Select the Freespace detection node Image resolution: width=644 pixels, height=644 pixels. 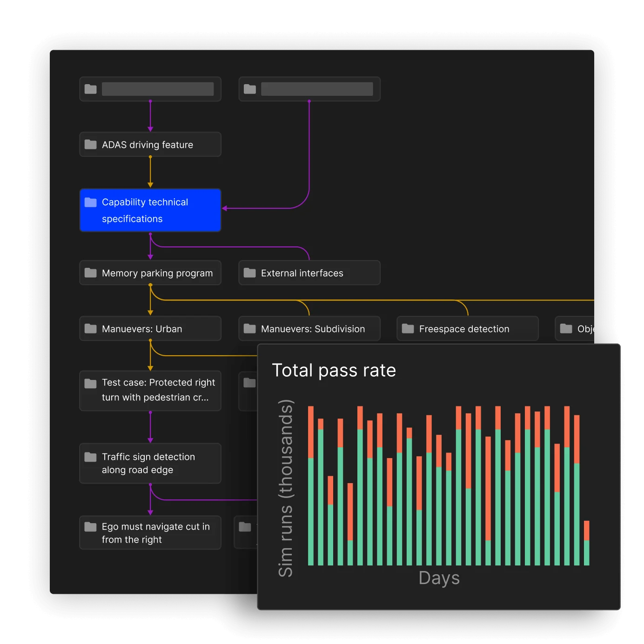467,329
